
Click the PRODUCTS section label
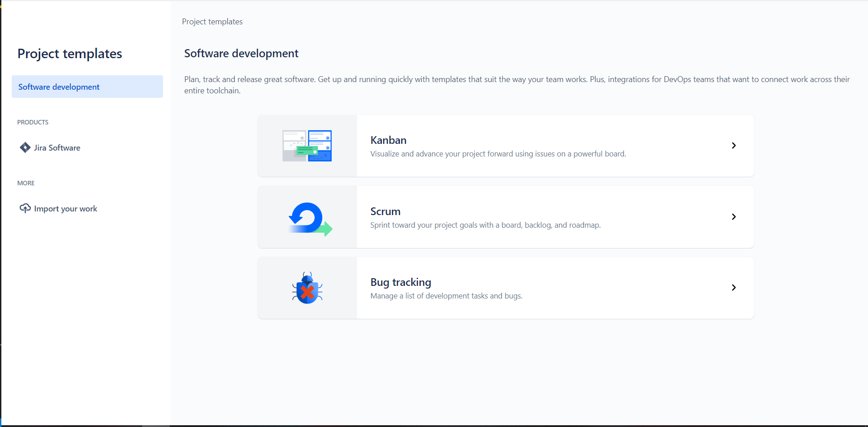point(33,122)
